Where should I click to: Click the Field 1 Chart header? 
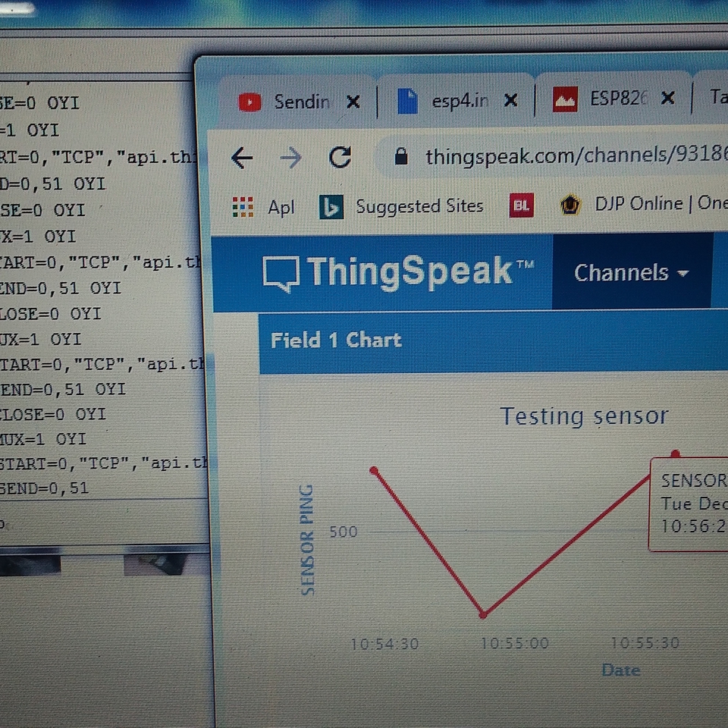coord(336,340)
